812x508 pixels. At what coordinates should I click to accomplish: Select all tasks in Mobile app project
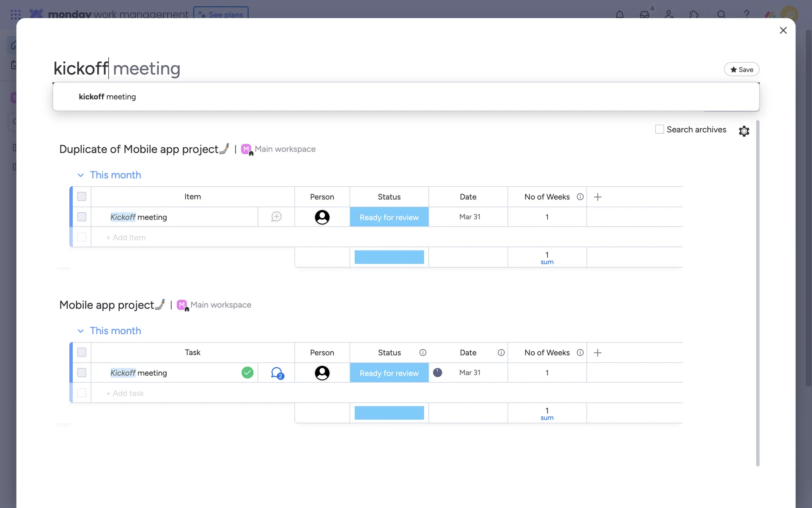pos(82,352)
